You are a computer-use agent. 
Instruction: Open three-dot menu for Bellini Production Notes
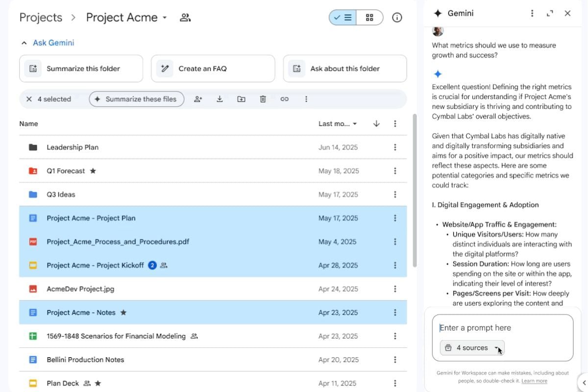(395, 360)
